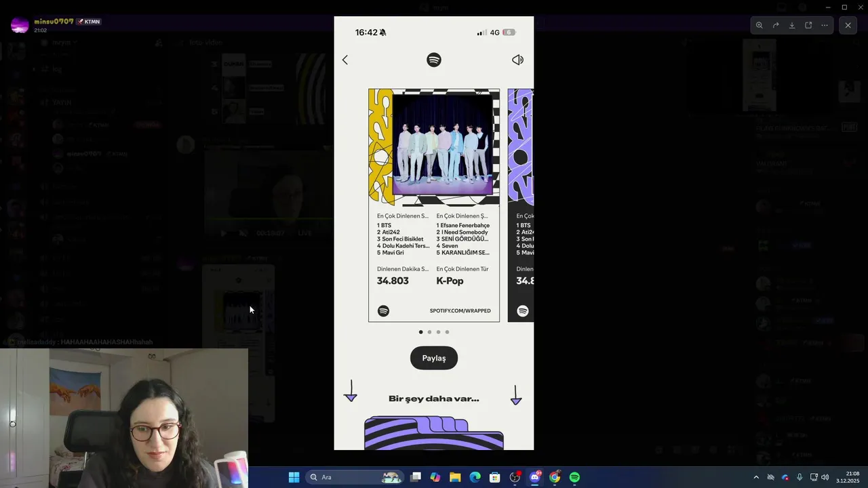The width and height of the screenshot is (868, 488).
Task: Close the Discord image viewer with X
Action: point(848,25)
